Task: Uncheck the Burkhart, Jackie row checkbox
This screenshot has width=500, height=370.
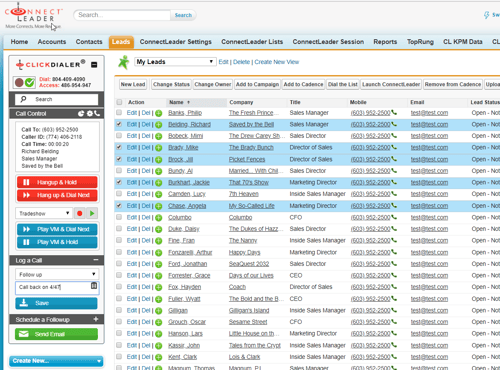Action: [119, 182]
